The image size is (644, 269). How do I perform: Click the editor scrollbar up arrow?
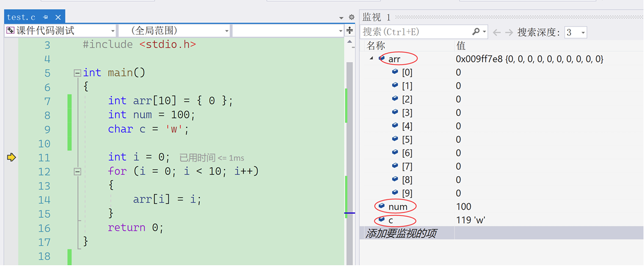(x=350, y=42)
